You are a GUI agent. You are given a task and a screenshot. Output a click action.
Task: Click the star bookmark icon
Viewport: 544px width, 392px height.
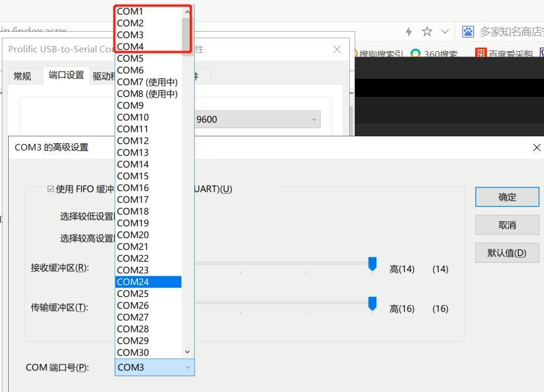pos(427,31)
